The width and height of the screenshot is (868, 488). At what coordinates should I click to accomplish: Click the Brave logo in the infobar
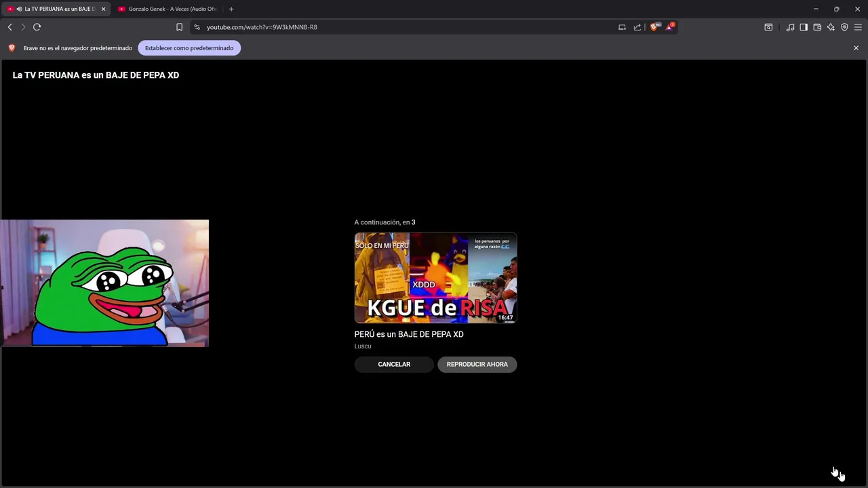point(12,48)
